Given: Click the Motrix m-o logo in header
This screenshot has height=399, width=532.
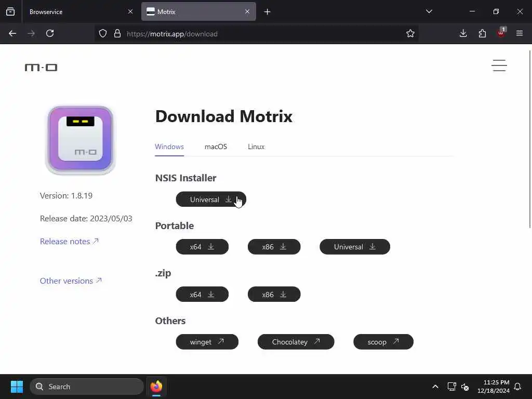Looking at the screenshot, I should 41,68.
